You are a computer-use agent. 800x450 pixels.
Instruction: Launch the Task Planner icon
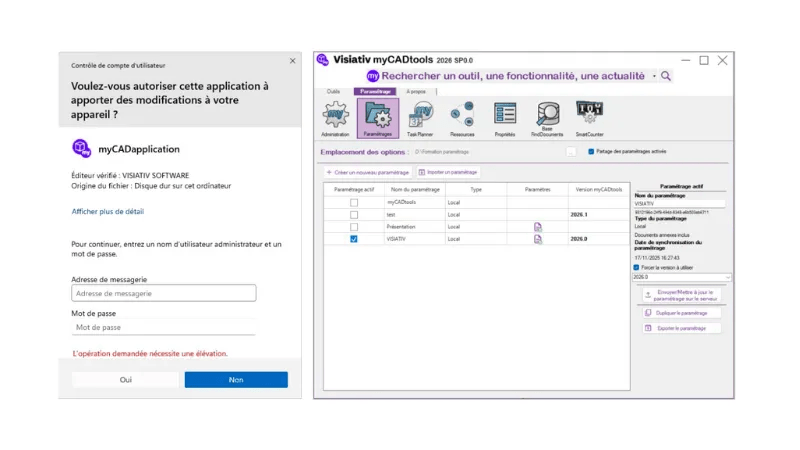pyautogui.click(x=420, y=118)
